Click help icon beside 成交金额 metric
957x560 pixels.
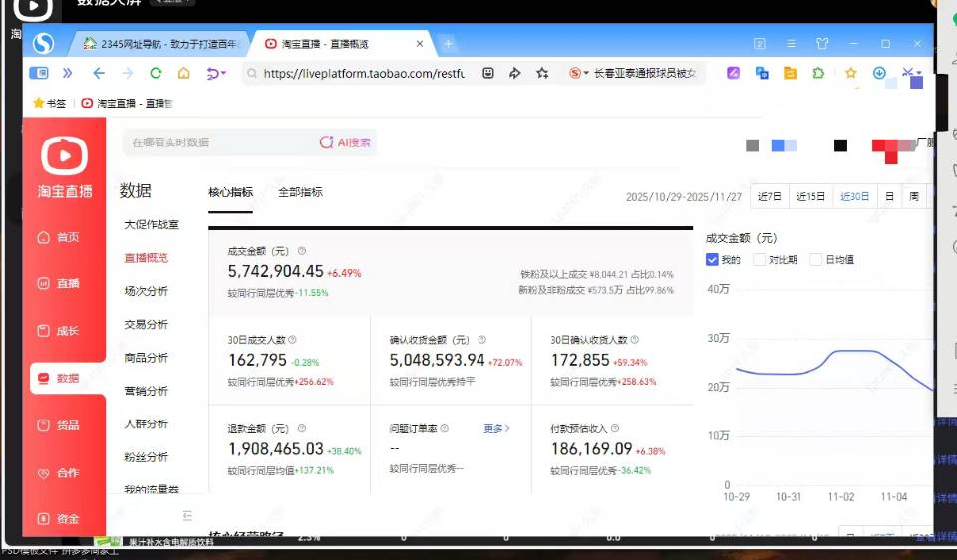click(x=302, y=252)
